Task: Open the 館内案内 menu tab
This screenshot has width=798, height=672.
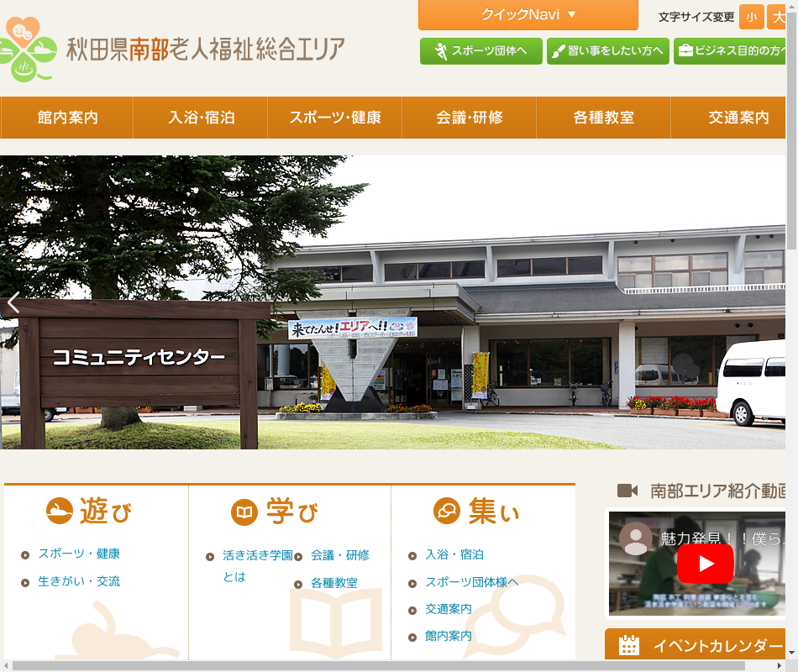Action: [x=67, y=118]
